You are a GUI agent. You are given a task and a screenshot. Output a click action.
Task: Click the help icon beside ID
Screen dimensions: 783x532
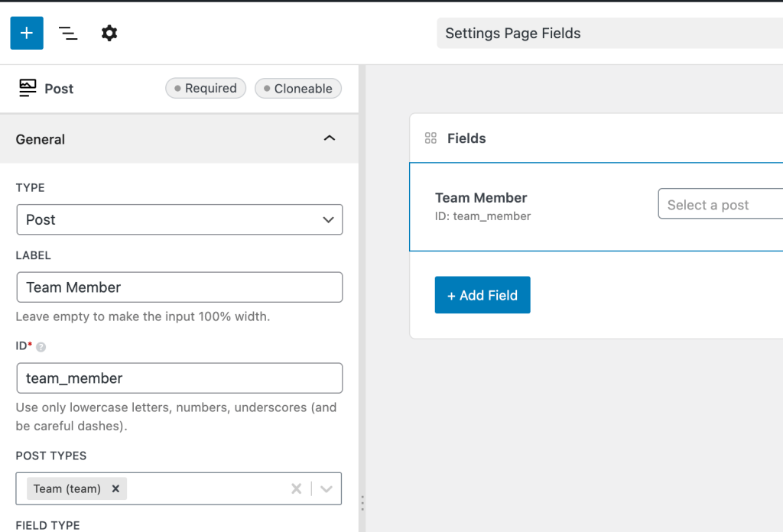click(x=41, y=347)
